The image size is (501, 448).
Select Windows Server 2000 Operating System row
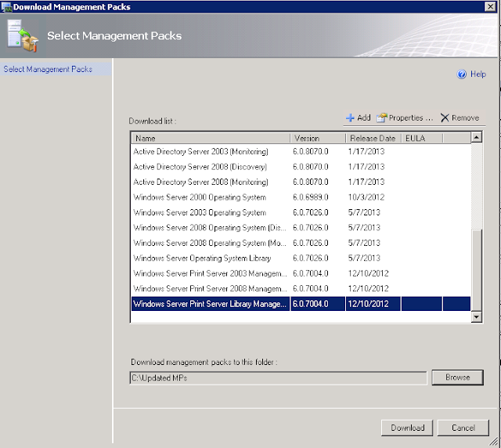[301, 197]
